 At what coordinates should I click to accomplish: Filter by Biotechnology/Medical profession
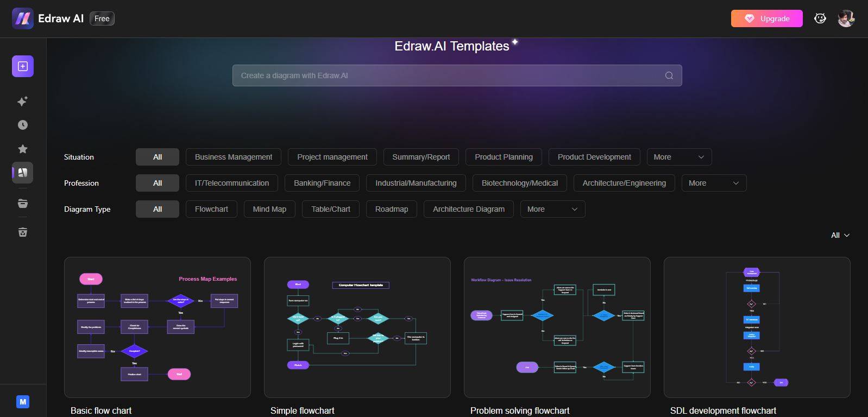point(520,183)
